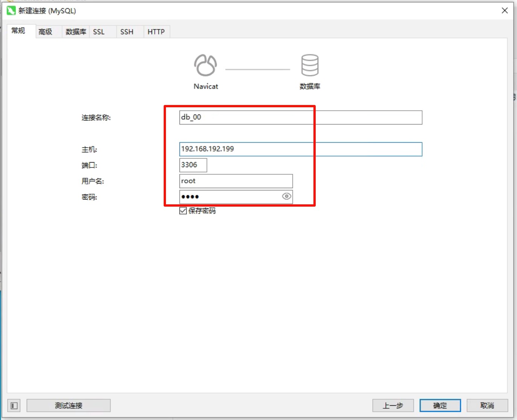
Task: Go to the SSH tab
Action: (127, 32)
